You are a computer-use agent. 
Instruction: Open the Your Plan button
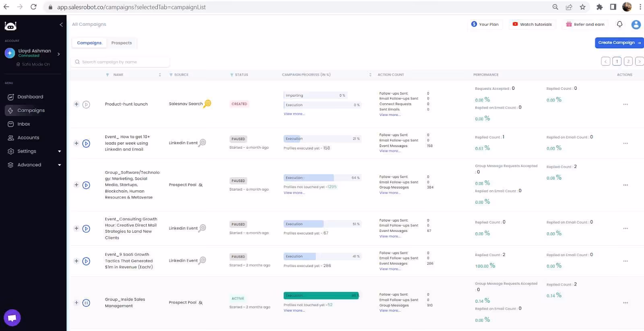click(485, 24)
